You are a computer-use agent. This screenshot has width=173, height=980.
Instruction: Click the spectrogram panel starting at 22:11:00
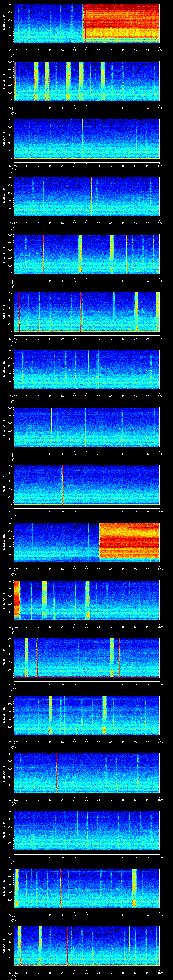pyautogui.click(x=87, y=600)
